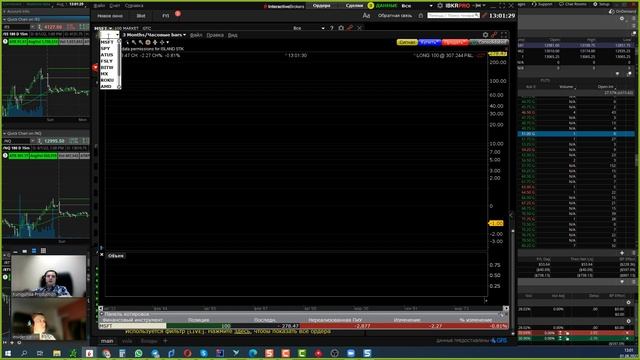Click the FYI button
The width and height of the screenshot is (640, 360).
tap(166, 16)
